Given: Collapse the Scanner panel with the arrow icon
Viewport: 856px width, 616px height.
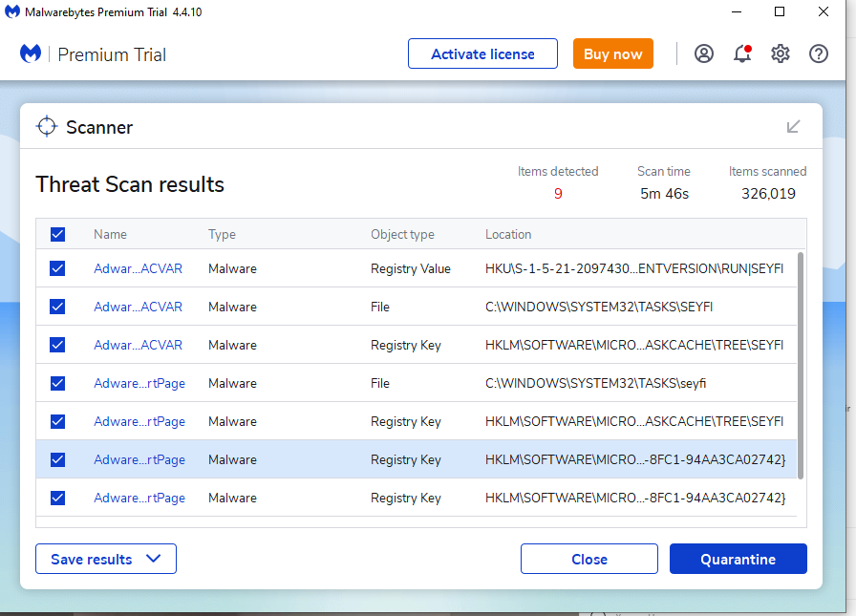Looking at the screenshot, I should coord(793,127).
